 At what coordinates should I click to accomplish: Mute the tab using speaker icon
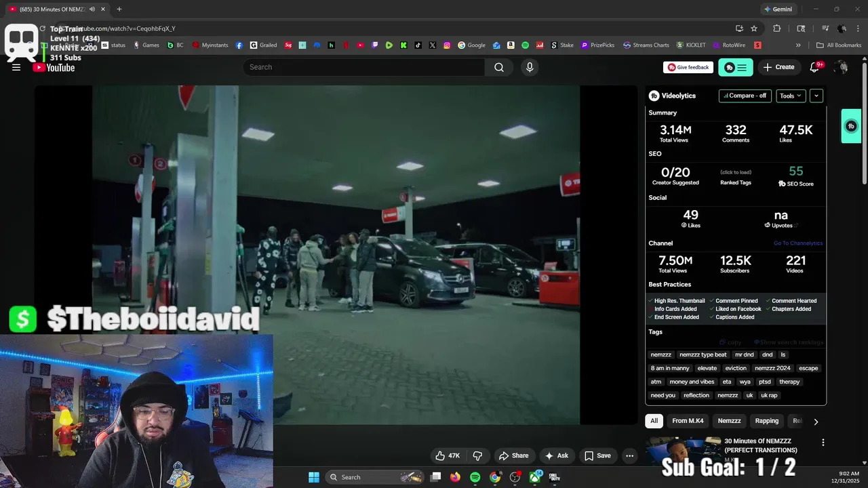[92, 9]
